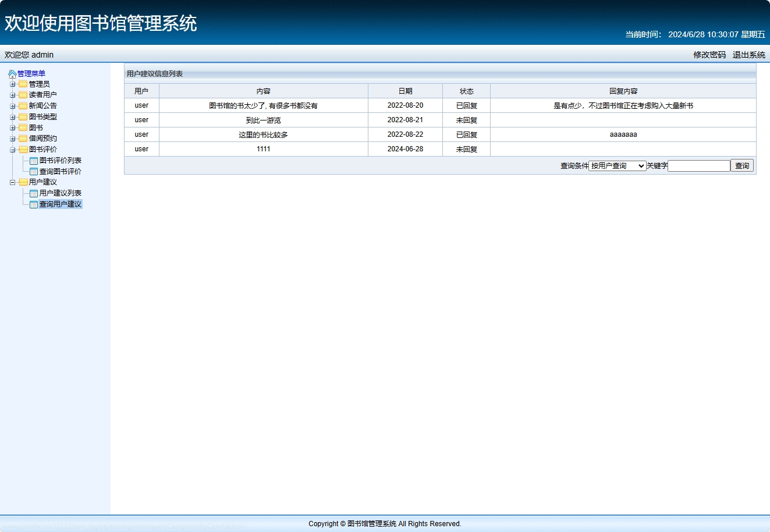
Task: Click 退出系统 to log out
Action: pyautogui.click(x=748, y=55)
